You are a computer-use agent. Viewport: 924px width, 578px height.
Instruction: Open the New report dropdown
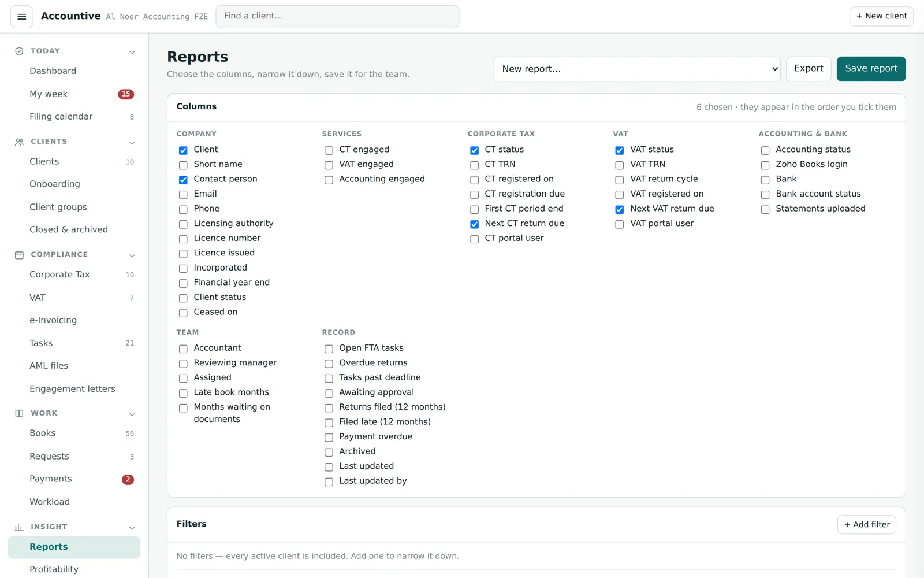point(636,69)
